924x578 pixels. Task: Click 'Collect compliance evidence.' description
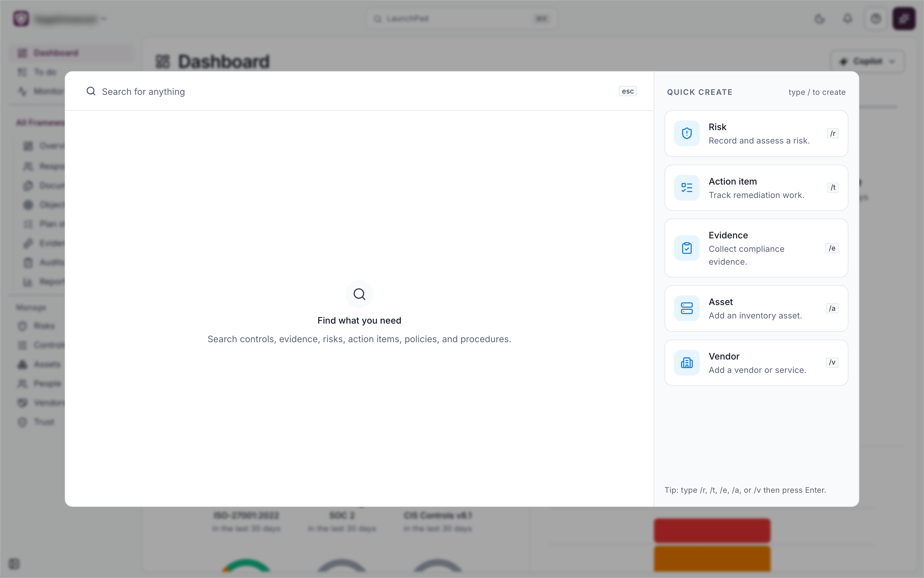[746, 255]
